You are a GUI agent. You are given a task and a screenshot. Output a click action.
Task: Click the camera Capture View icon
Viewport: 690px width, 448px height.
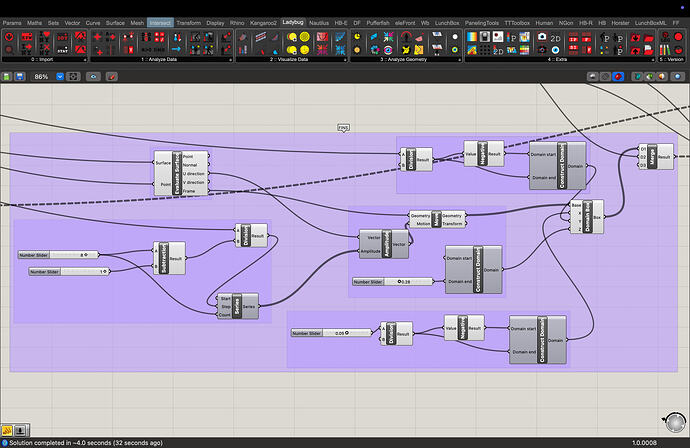542,37
